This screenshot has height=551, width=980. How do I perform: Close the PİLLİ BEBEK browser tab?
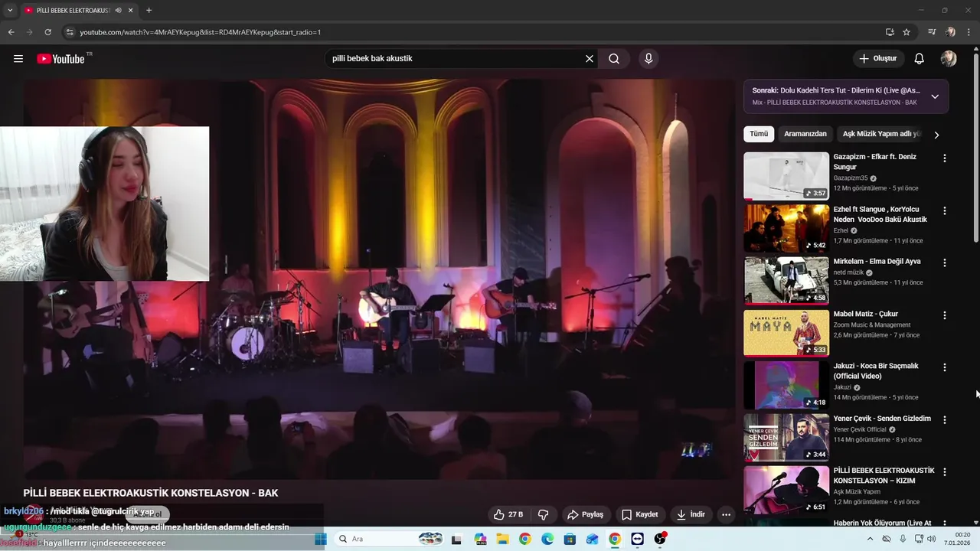[x=131, y=11]
